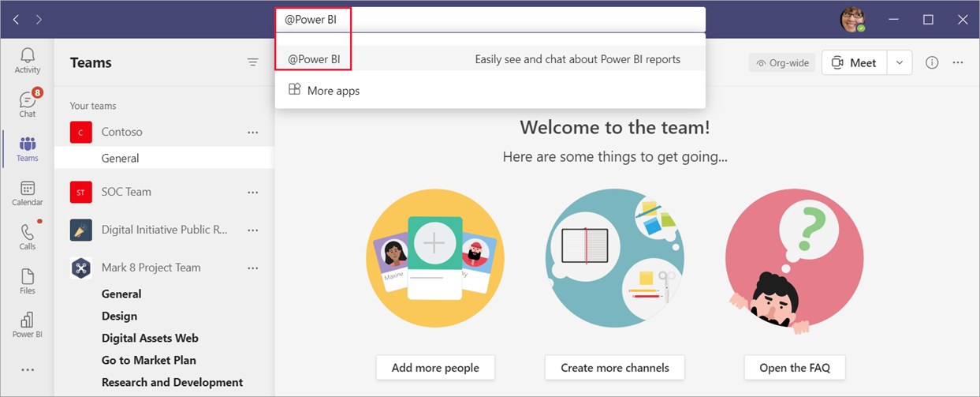Open Mark 8 General channel

[121, 294]
